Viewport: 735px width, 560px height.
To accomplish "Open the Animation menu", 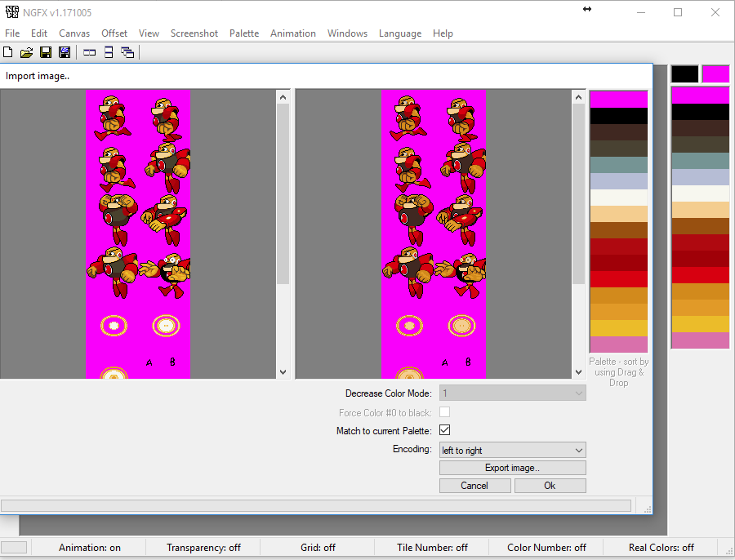I will pyautogui.click(x=292, y=33).
